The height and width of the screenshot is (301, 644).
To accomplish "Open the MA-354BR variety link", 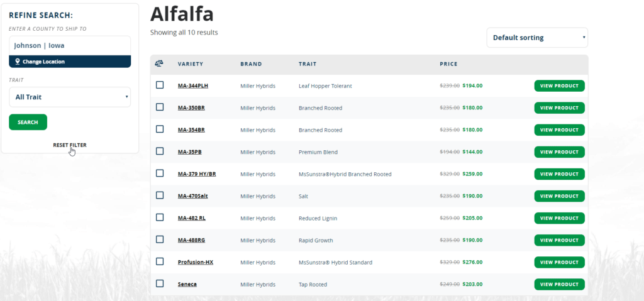I will (x=191, y=129).
